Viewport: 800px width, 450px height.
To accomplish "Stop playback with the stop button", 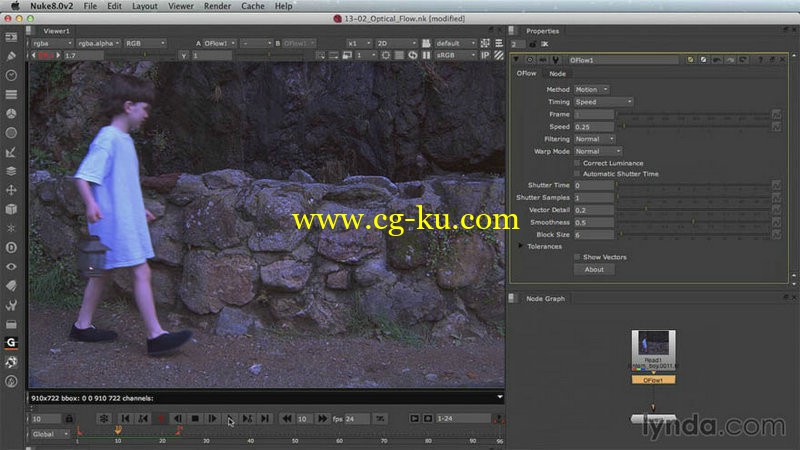I will [195, 419].
